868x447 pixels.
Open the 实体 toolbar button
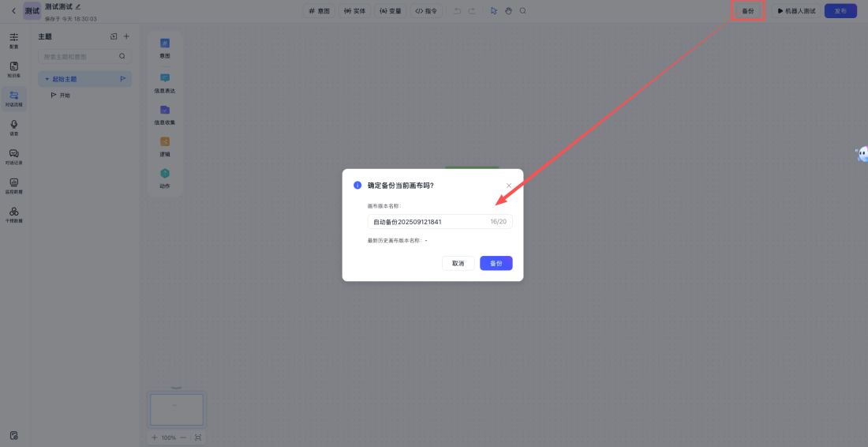point(355,11)
